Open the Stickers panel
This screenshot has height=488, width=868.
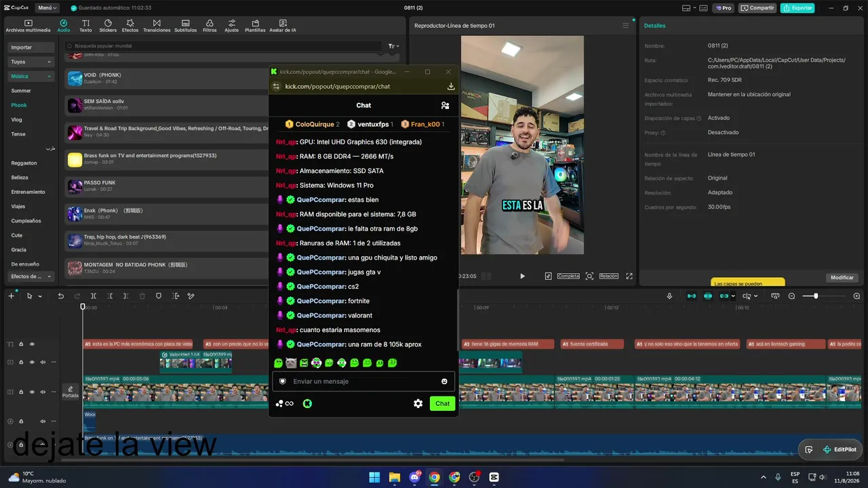(108, 26)
